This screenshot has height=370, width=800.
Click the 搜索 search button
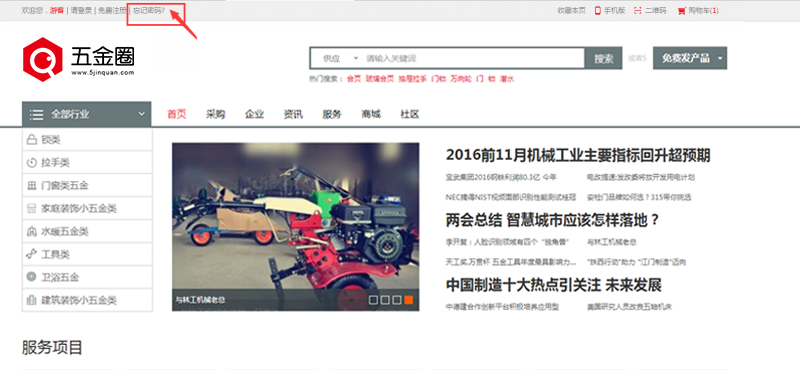604,58
